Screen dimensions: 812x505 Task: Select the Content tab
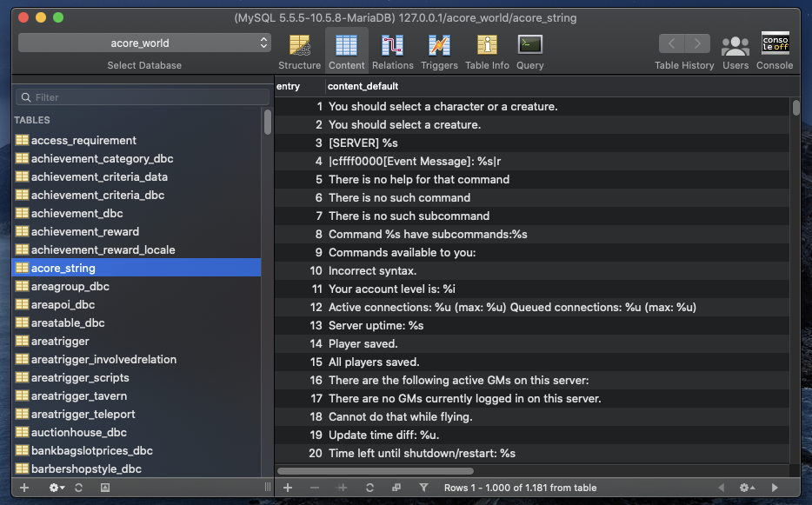[346, 50]
